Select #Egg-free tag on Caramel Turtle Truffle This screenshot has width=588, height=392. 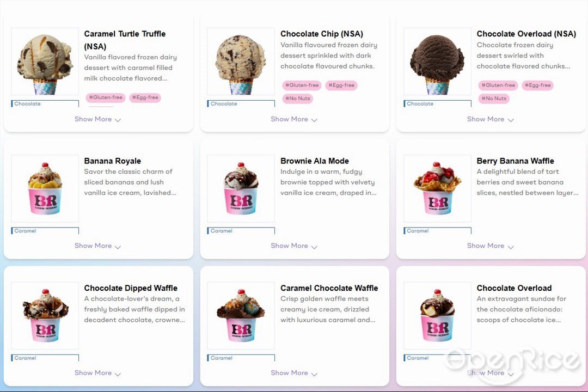pyautogui.click(x=145, y=97)
